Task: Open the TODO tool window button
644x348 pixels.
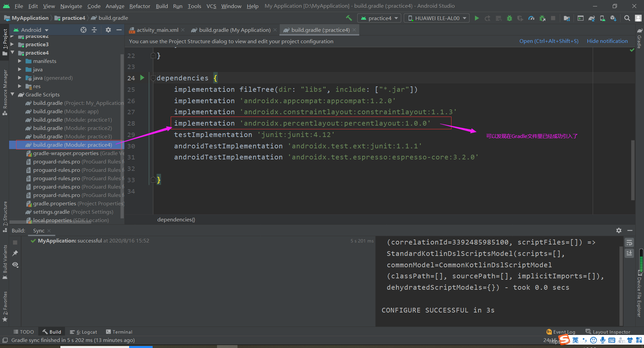Action: (x=23, y=332)
